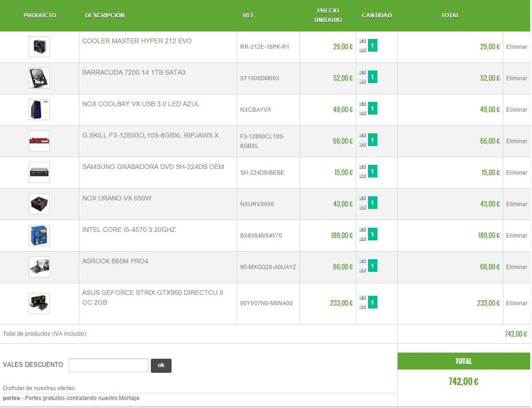Viewport: 532px width, 408px height.
Task: Remove ASRock B85M Pro4 via Eliminar
Action: 516,267
